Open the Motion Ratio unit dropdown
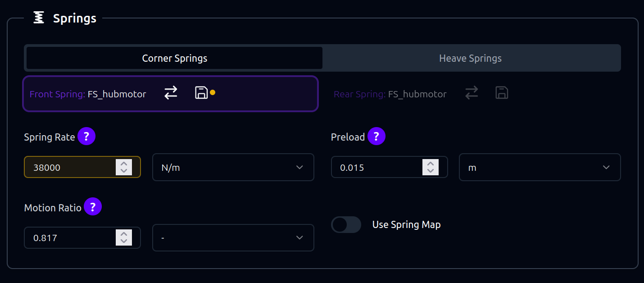This screenshot has height=283, width=644. pos(233,237)
